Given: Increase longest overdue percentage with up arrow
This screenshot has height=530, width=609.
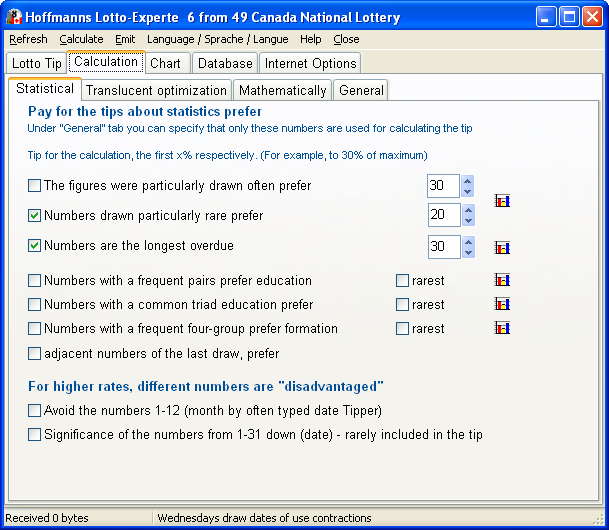Looking at the screenshot, I should (x=468, y=242).
